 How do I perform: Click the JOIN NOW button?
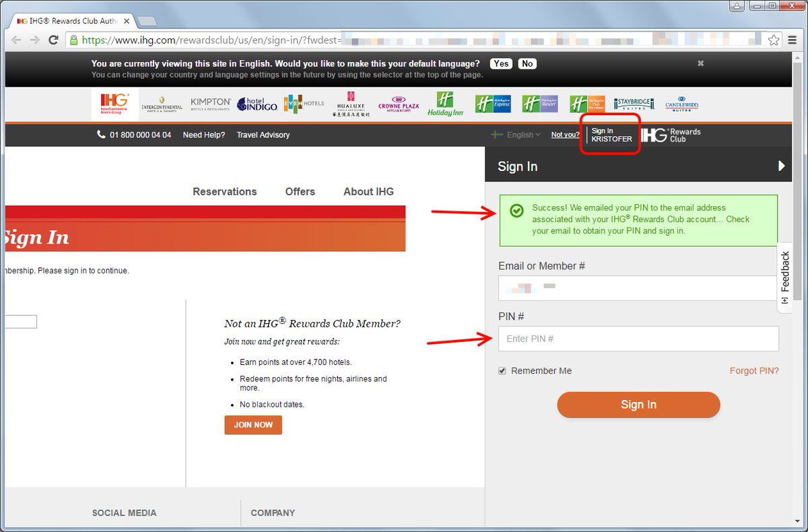(253, 425)
